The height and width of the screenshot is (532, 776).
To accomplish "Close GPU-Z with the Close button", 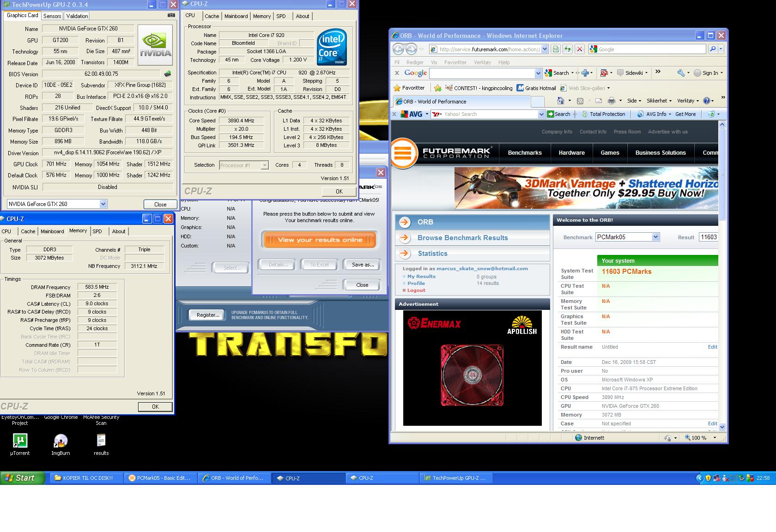I will (160, 204).
